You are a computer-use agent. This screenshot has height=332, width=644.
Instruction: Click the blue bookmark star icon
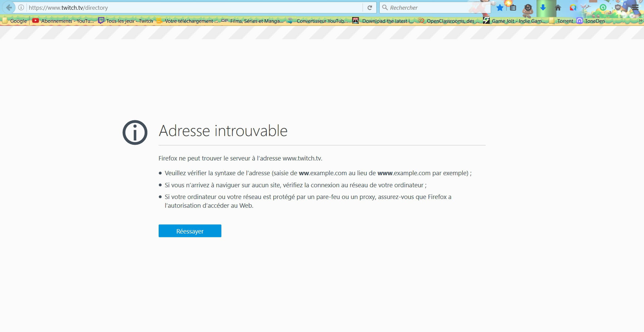click(x=500, y=8)
